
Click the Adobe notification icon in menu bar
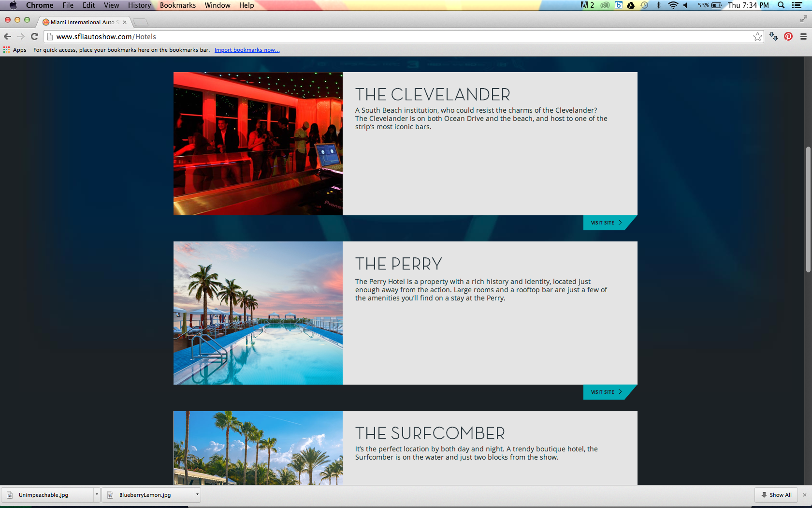click(587, 5)
